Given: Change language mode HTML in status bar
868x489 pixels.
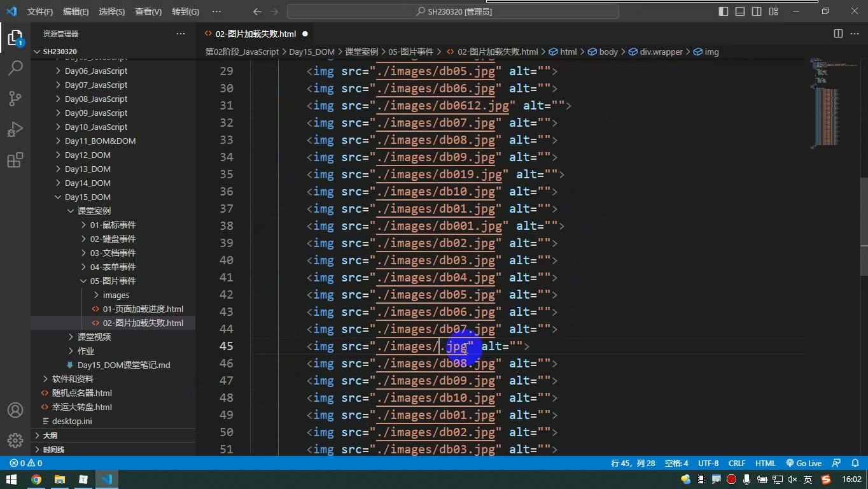Looking at the screenshot, I should [x=765, y=464].
